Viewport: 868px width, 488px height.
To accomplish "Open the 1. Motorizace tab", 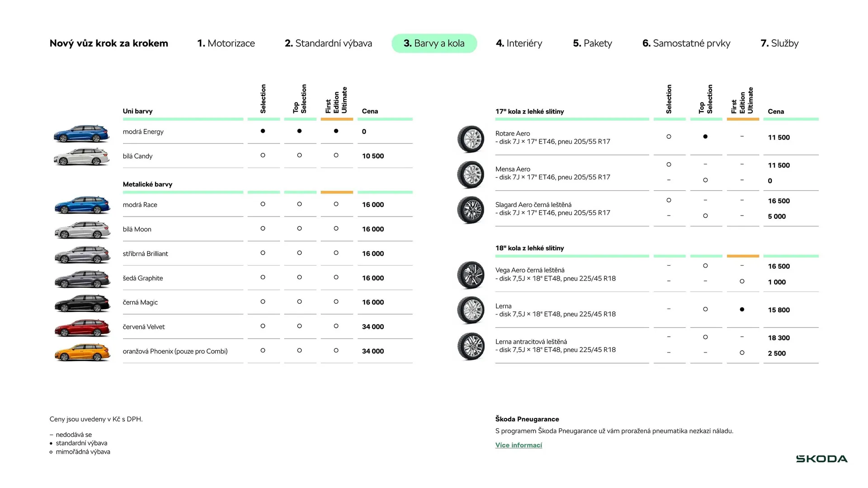I will 226,43.
